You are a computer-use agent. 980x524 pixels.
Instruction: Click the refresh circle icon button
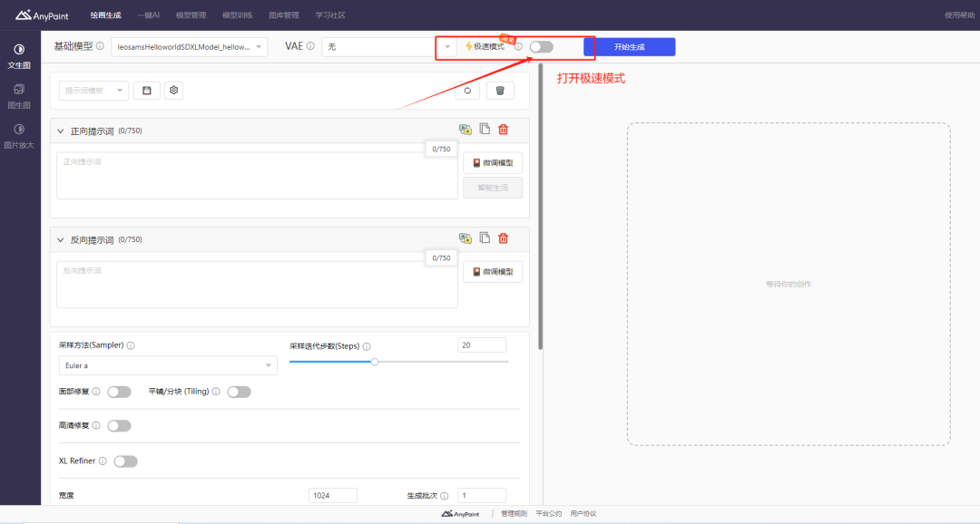pos(467,91)
